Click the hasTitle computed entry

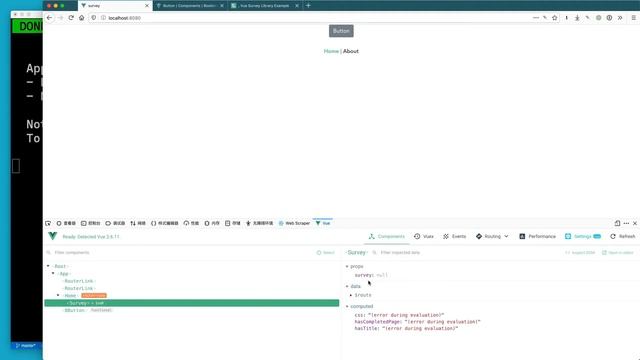point(406,328)
